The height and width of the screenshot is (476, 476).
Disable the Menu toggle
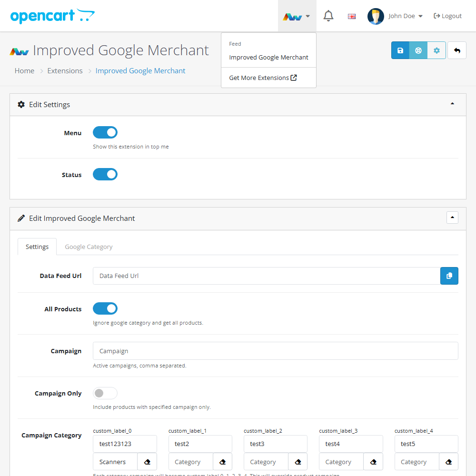[105, 132]
